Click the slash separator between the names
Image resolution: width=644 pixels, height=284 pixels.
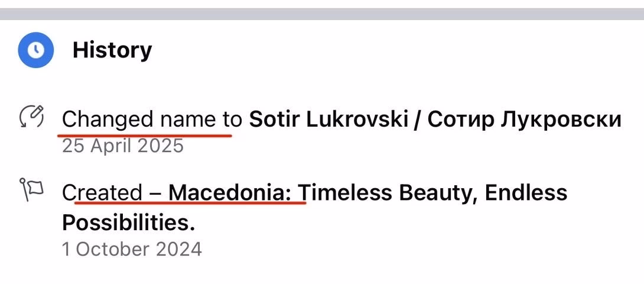point(417,120)
